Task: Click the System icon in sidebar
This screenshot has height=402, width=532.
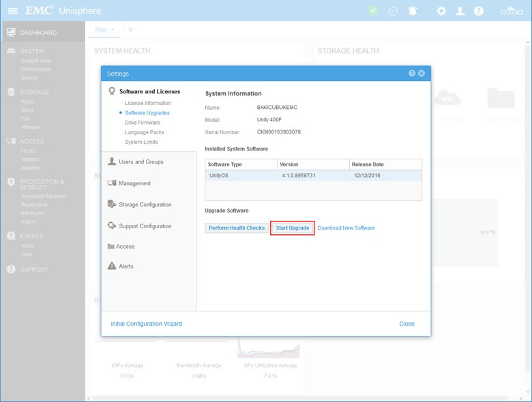Action: tap(11, 51)
